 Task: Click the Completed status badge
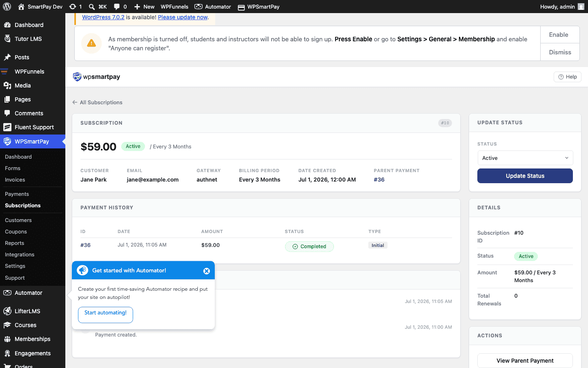point(309,247)
